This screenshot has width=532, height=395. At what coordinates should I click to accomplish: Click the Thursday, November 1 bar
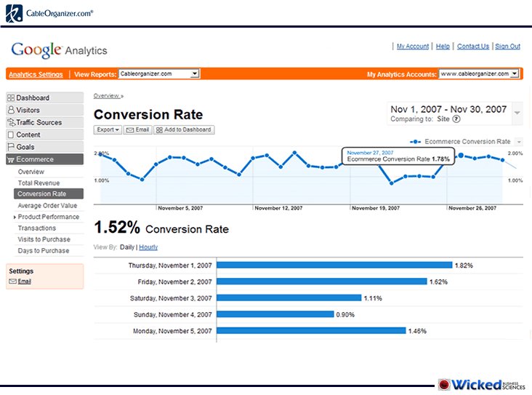coord(334,266)
